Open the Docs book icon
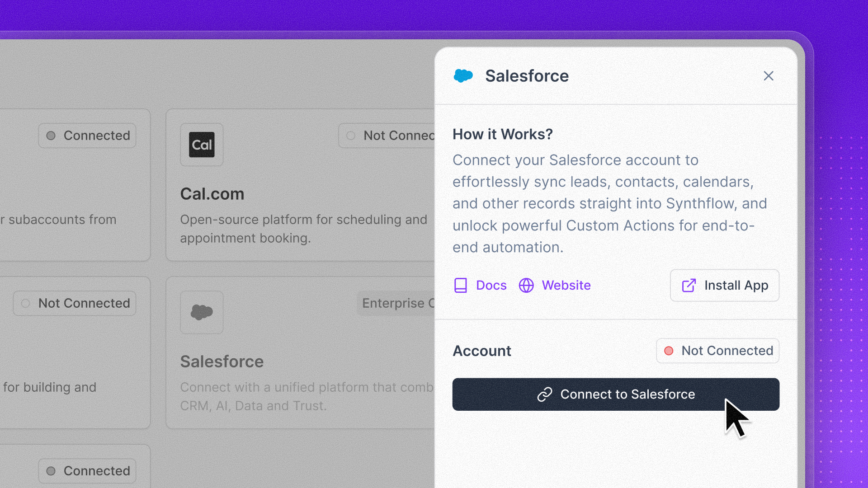 coord(460,286)
